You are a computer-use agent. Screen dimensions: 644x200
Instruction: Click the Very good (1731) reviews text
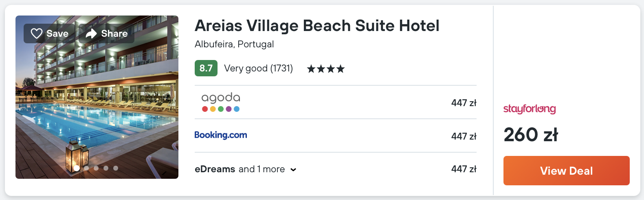tap(258, 68)
